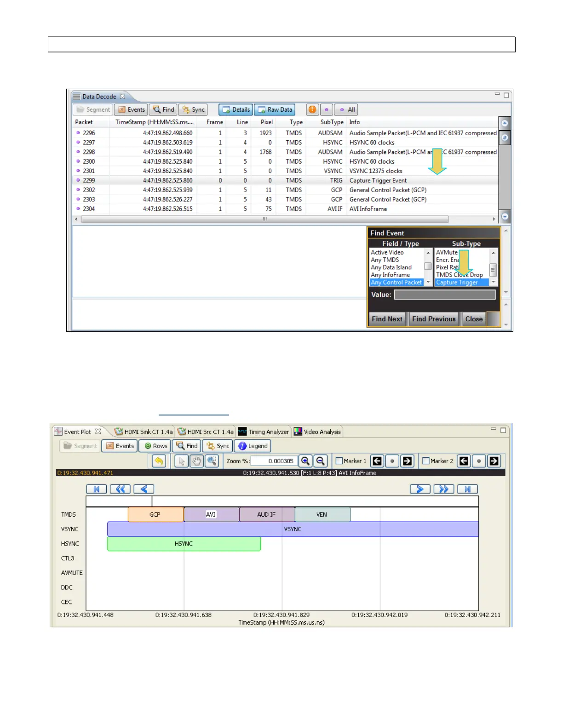Jump to last event navigation button
The height and width of the screenshot is (728, 563).
tap(468, 489)
